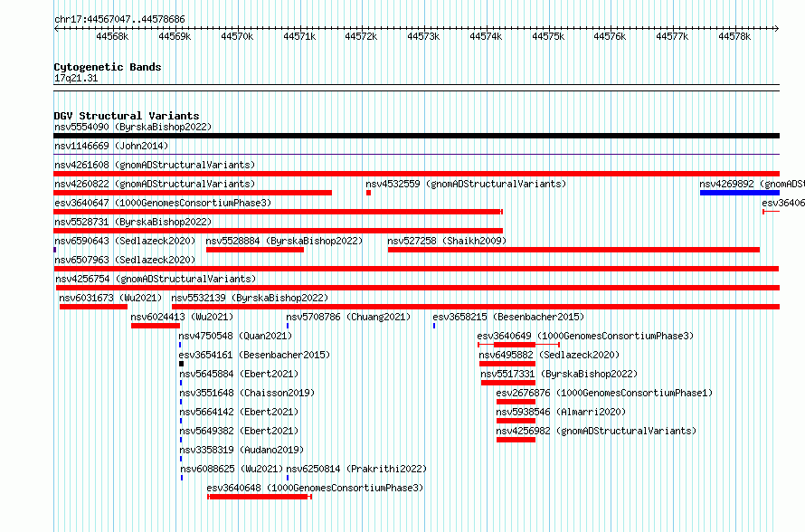Open esv3640647 (1000GenomesConsortiumPhase3) label
Image resolution: width=805 pixels, height=532 pixels.
point(163,203)
